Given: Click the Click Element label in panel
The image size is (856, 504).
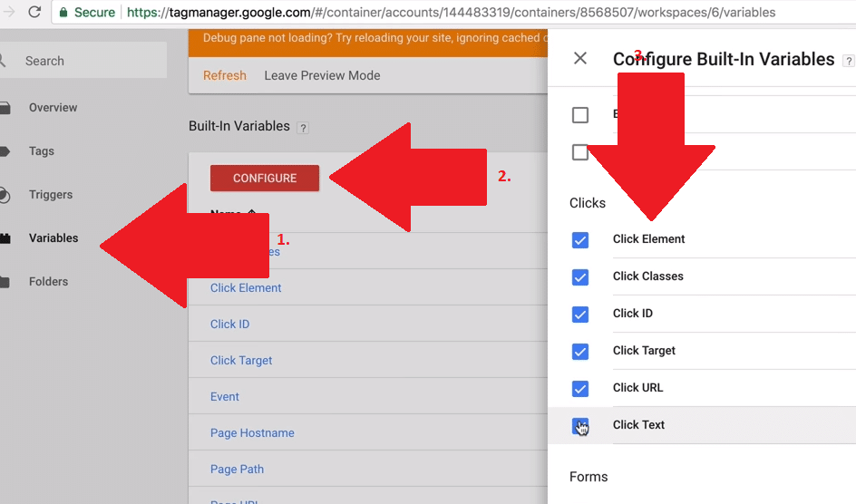Looking at the screenshot, I should tap(648, 239).
